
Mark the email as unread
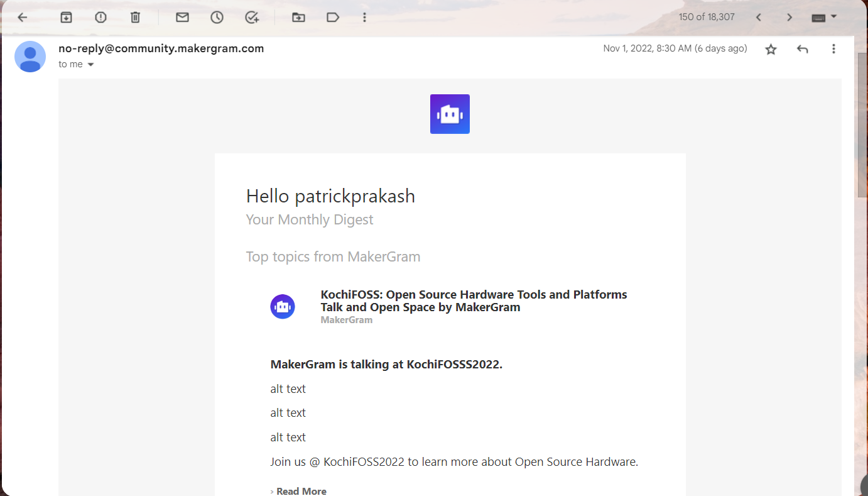(182, 17)
